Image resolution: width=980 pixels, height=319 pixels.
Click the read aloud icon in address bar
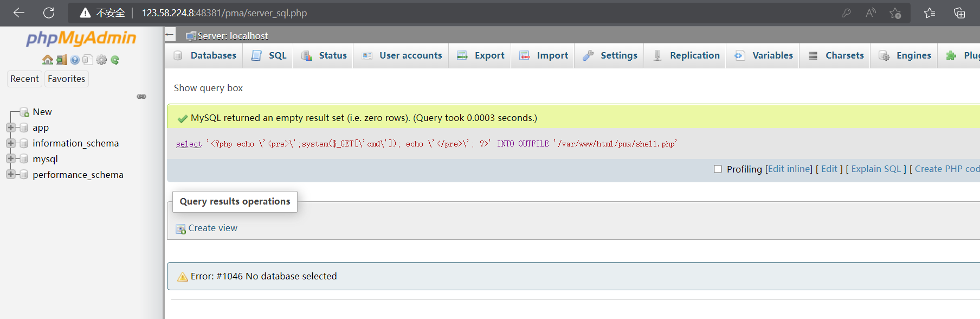pyautogui.click(x=871, y=12)
